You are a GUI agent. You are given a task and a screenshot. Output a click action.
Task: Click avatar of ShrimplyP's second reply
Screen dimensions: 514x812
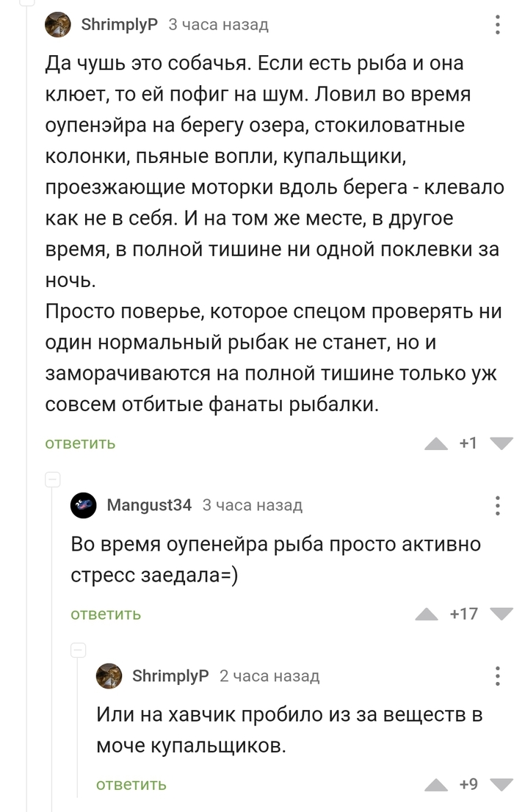pos(109,678)
